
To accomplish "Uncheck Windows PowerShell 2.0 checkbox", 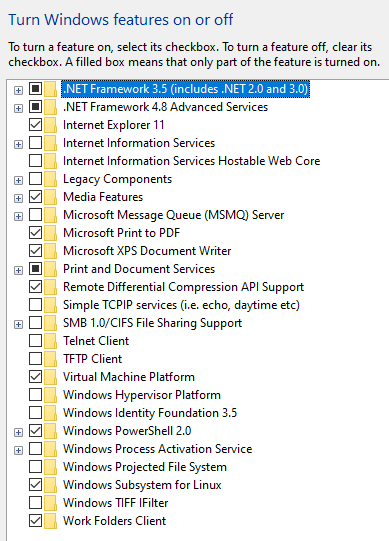I will coord(35,431).
